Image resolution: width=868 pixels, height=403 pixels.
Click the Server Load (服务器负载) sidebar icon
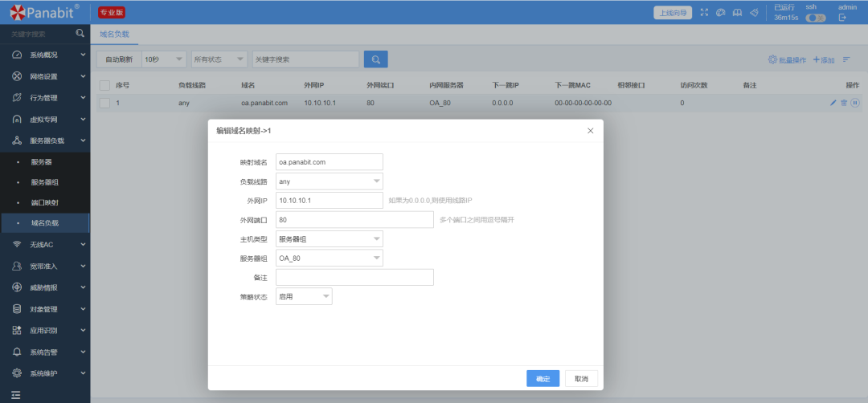click(x=17, y=140)
